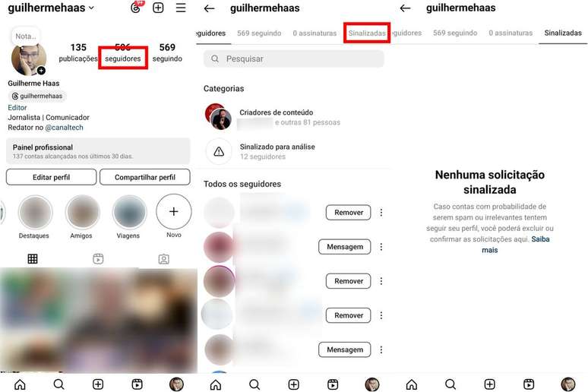Click the Pesquisar search field
The height and width of the screenshot is (392, 588).
click(x=294, y=59)
